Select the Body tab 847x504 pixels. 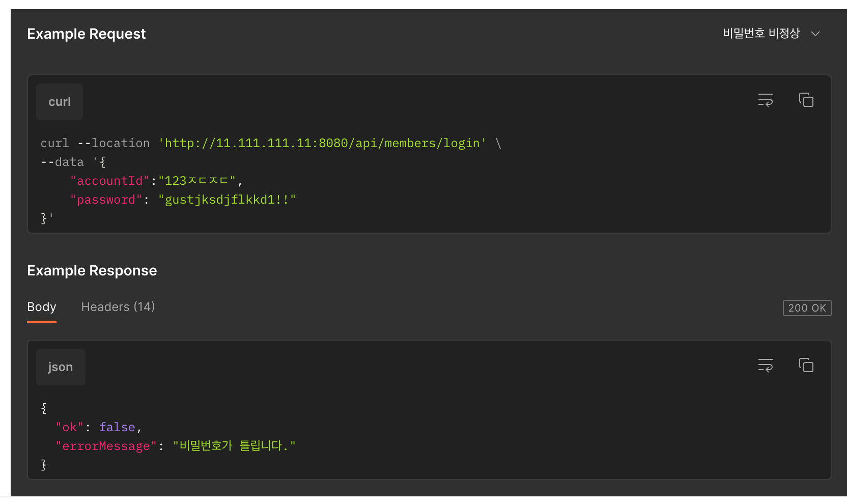click(42, 307)
